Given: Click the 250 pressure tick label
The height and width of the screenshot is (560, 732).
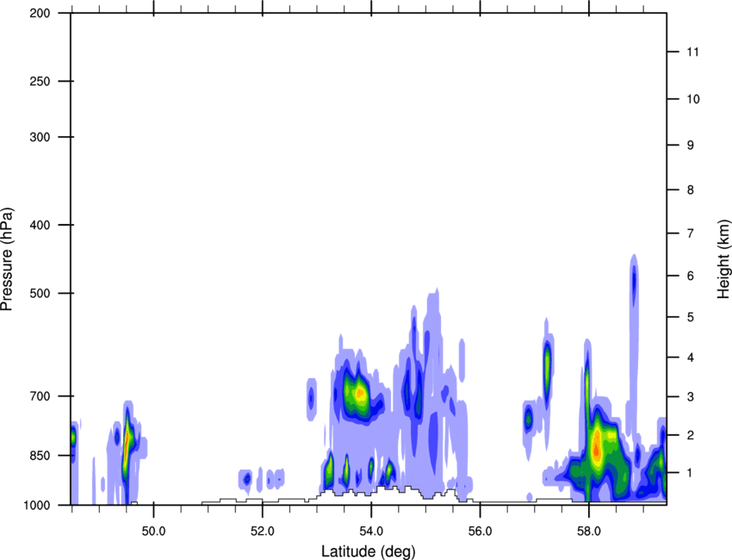Looking at the screenshot, I should pyautogui.click(x=40, y=81).
